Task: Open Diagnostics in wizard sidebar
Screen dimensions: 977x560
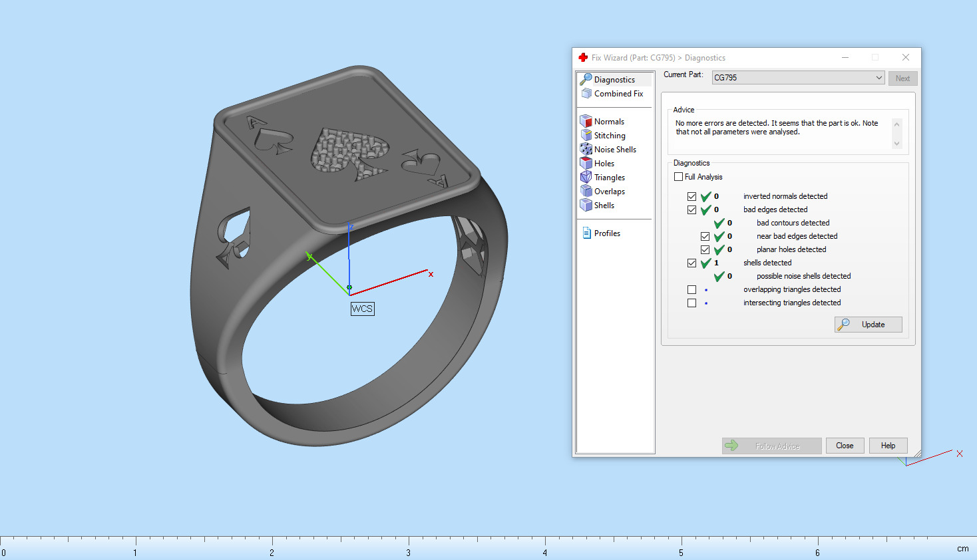Action: pos(614,79)
